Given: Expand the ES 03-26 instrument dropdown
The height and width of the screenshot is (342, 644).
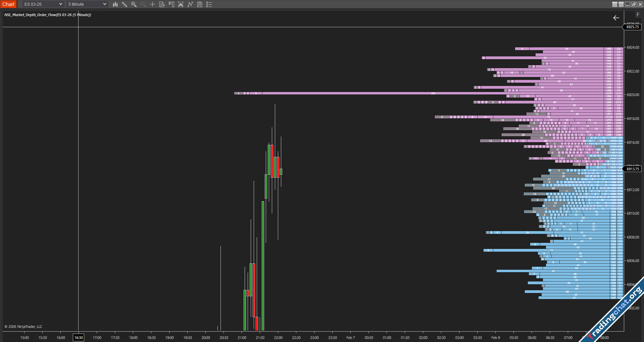Looking at the screenshot, I should pos(43,4).
